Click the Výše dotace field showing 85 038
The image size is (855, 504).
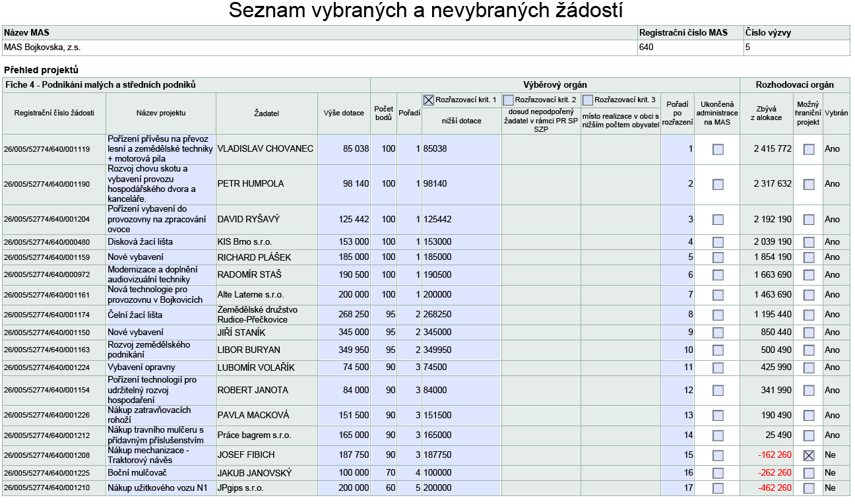344,149
